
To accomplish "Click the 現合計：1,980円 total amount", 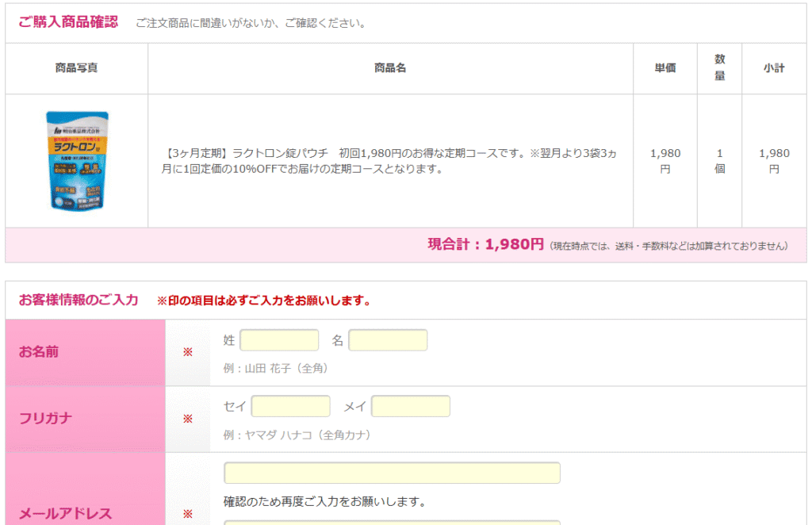I will point(485,244).
